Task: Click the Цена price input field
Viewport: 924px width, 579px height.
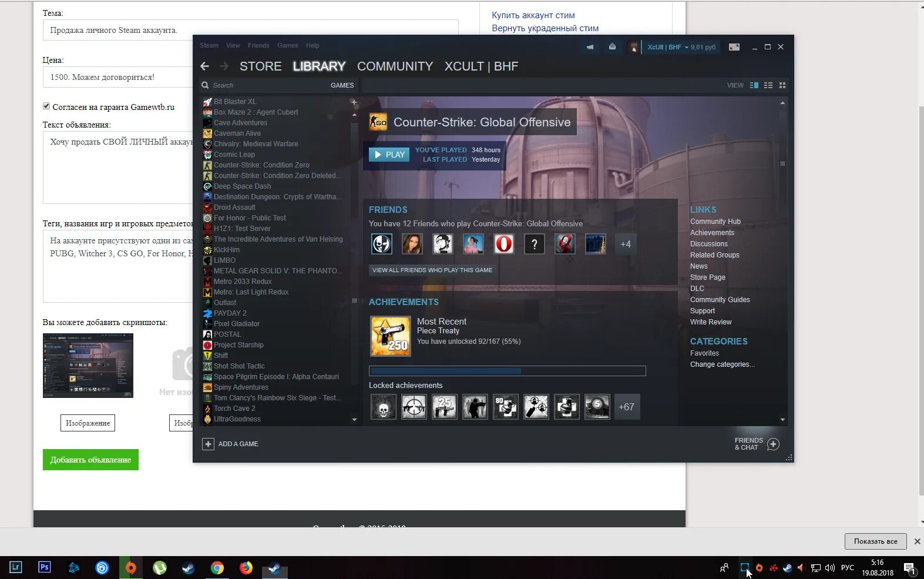Action: point(117,77)
